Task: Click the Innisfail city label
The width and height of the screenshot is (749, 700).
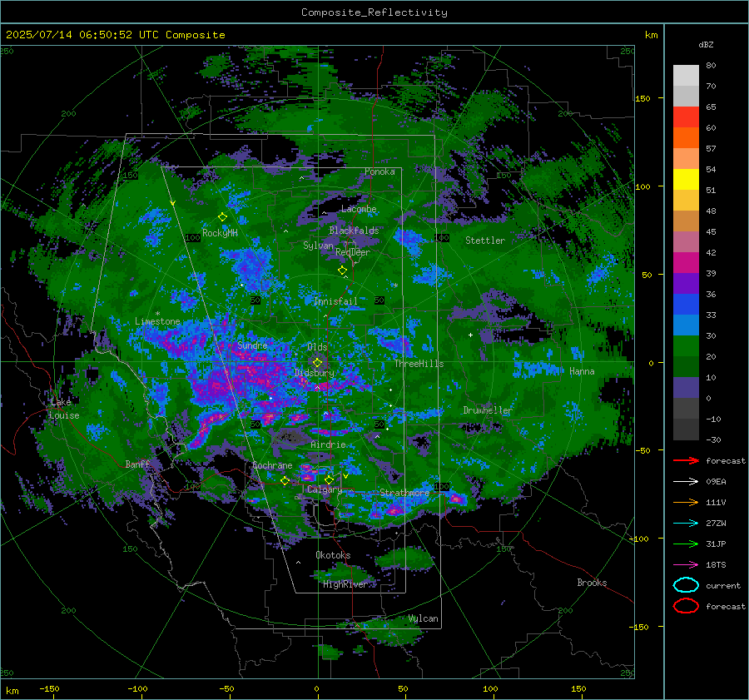Action: click(x=335, y=301)
